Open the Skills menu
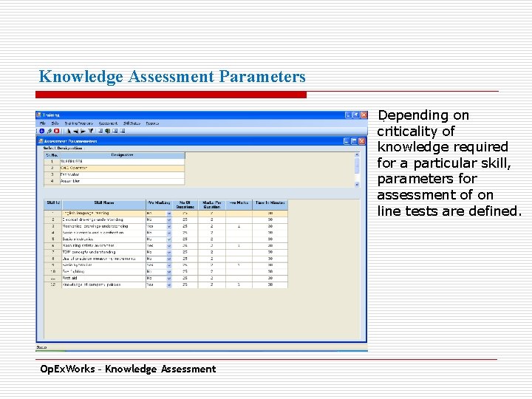The image size is (532, 399). [x=55, y=123]
